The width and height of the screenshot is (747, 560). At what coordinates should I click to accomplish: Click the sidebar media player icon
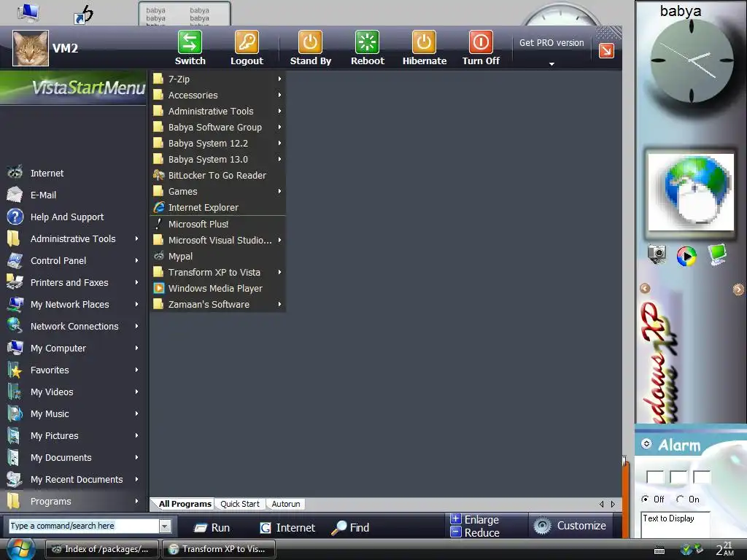point(686,256)
